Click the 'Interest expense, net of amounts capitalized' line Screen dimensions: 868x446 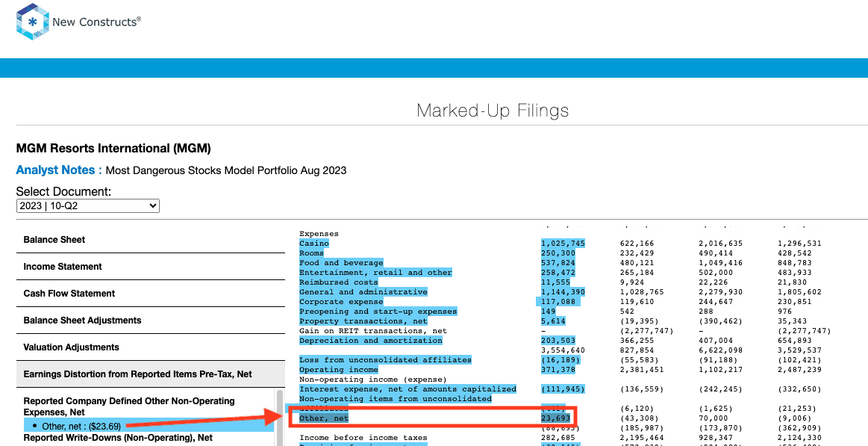[x=408, y=389]
